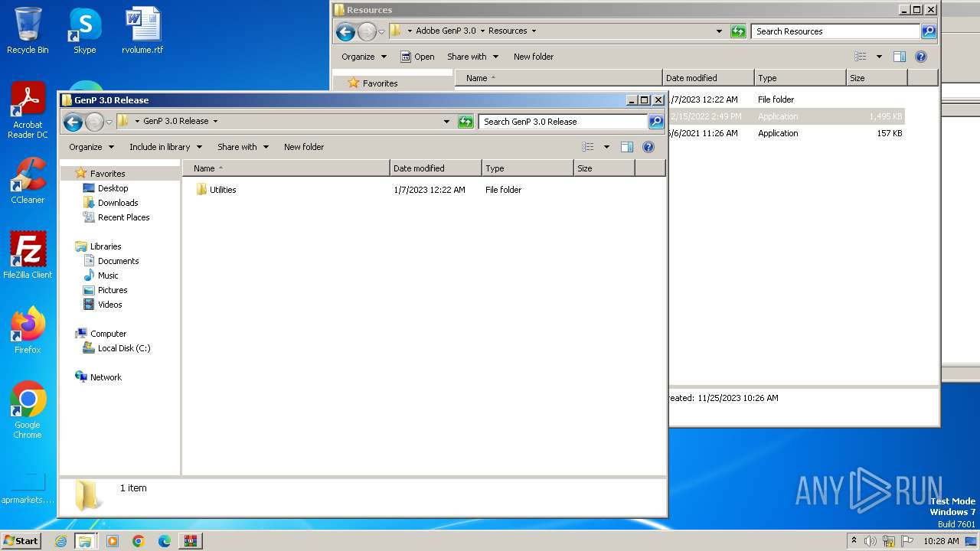
Task: Open Skype desktop shortcut
Action: point(85,31)
